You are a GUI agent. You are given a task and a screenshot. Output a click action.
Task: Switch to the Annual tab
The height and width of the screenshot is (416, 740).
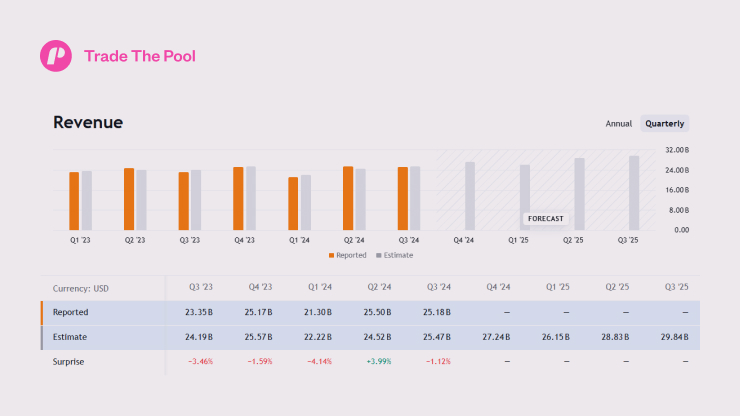[x=619, y=124]
